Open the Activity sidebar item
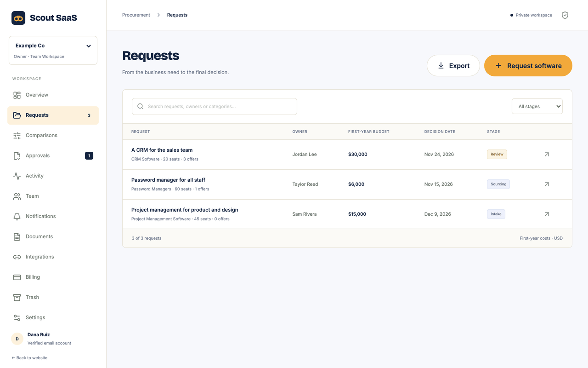Screen dimensions: 588x368 point(53,176)
